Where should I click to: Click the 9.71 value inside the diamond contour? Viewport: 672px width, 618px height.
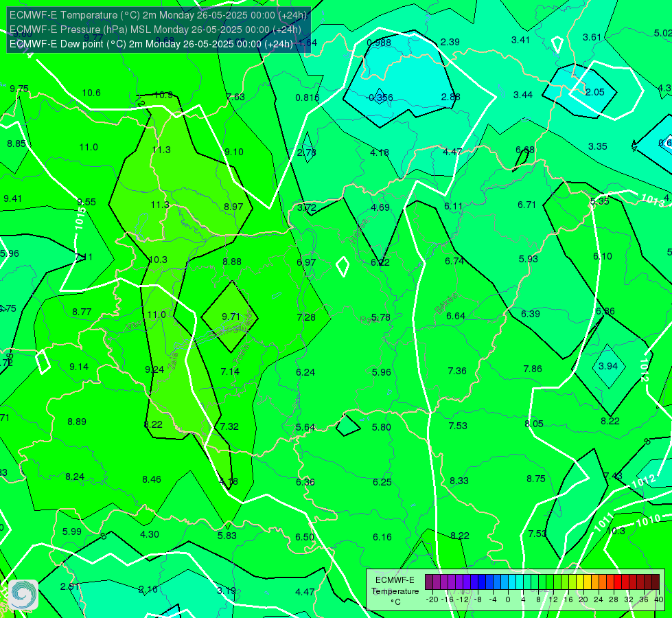pyautogui.click(x=231, y=317)
